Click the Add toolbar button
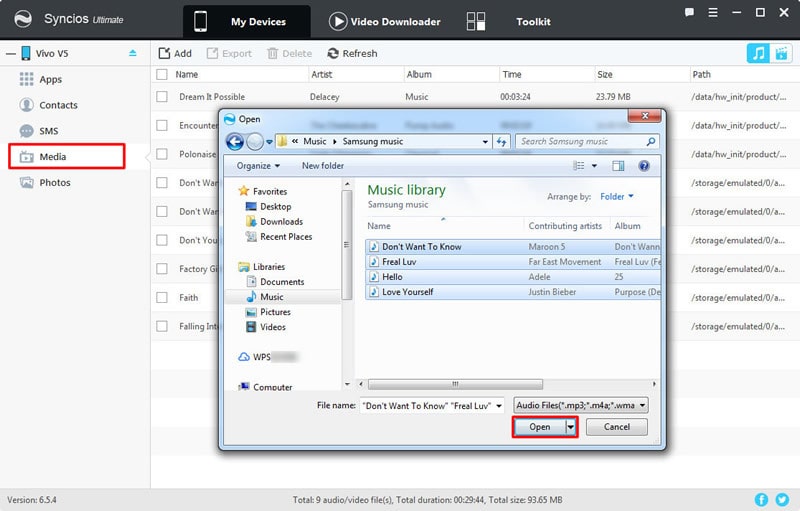The height and width of the screenshot is (511, 800). tap(175, 54)
